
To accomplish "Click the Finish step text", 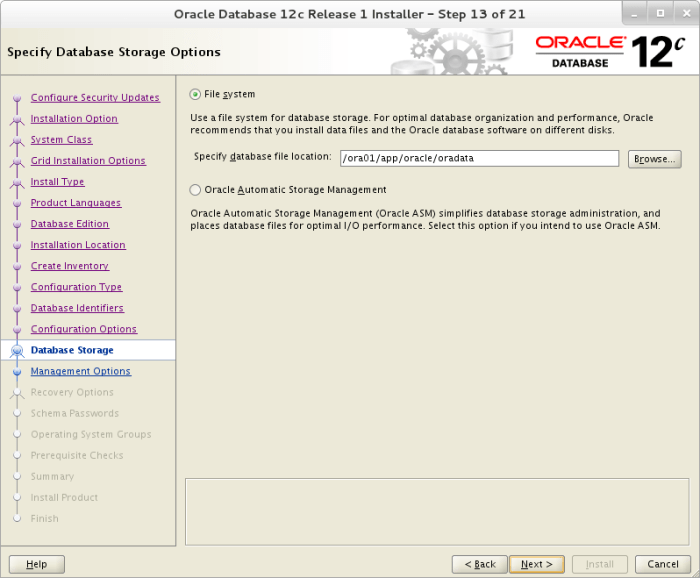I will pos(45,518).
